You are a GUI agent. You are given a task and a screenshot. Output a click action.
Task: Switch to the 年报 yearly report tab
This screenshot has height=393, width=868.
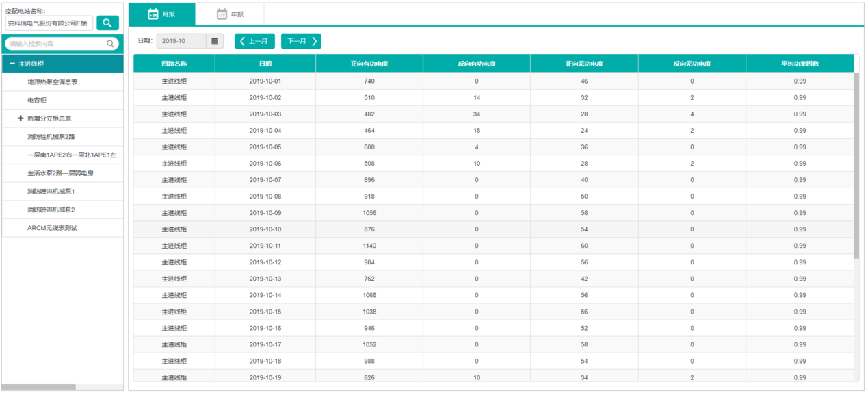click(x=230, y=14)
